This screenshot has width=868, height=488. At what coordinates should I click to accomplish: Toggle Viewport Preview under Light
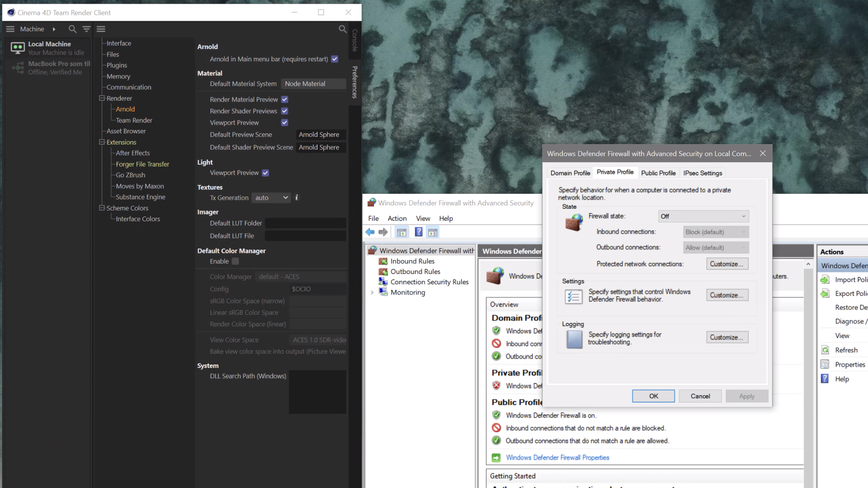coord(265,172)
